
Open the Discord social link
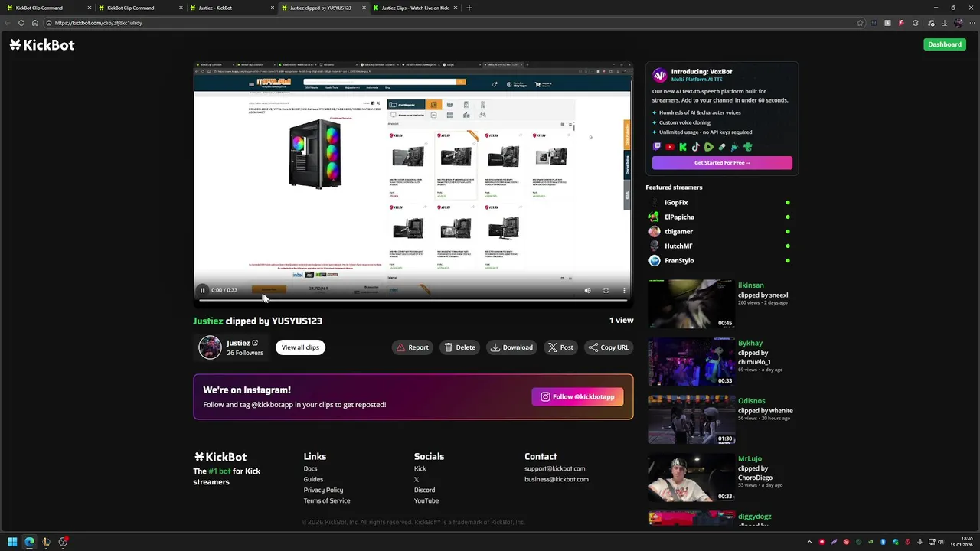424,490
